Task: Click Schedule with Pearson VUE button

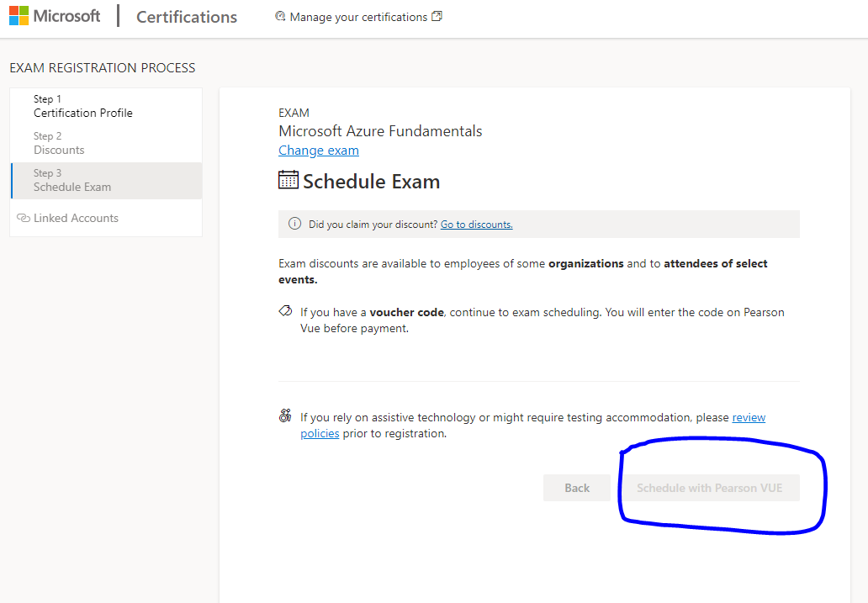Action: [709, 488]
